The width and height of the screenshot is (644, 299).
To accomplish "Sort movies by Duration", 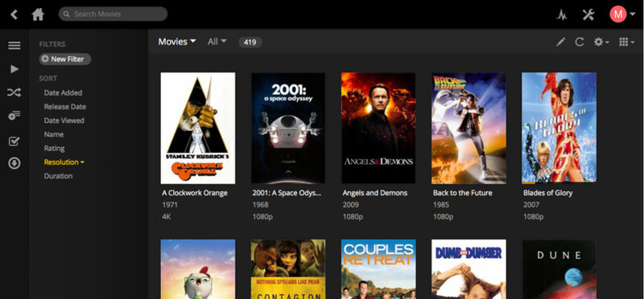I will pos(58,176).
